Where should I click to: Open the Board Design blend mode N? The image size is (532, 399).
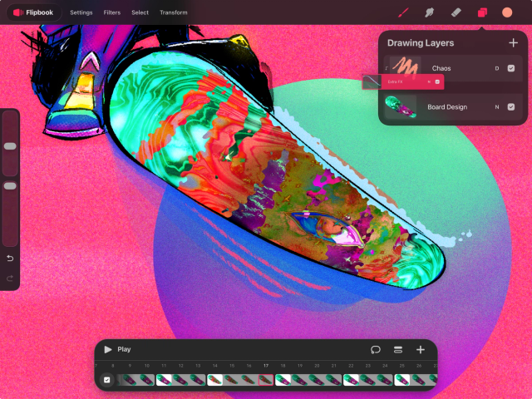pyautogui.click(x=497, y=107)
